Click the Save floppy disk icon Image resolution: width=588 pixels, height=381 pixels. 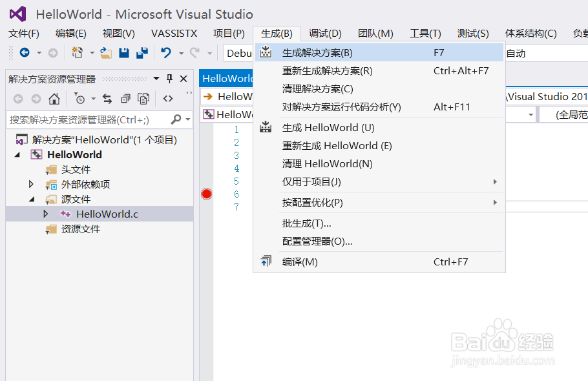coord(124,53)
